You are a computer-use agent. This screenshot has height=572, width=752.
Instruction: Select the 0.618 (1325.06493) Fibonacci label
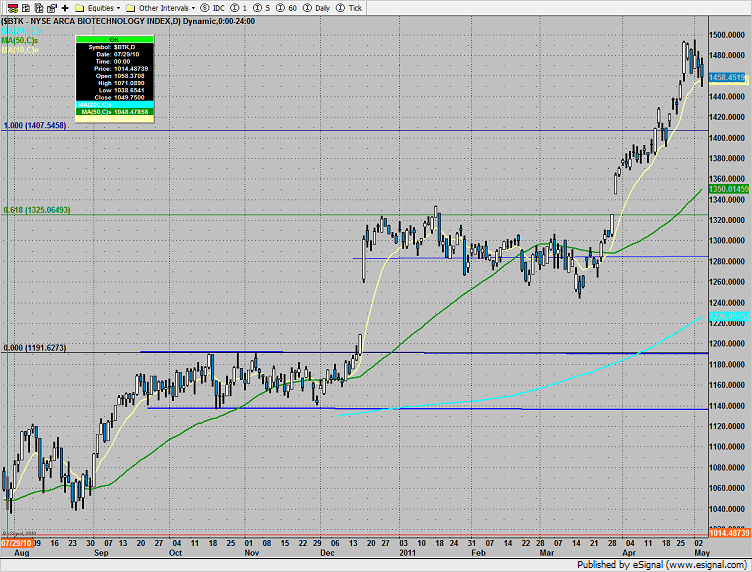(x=37, y=210)
